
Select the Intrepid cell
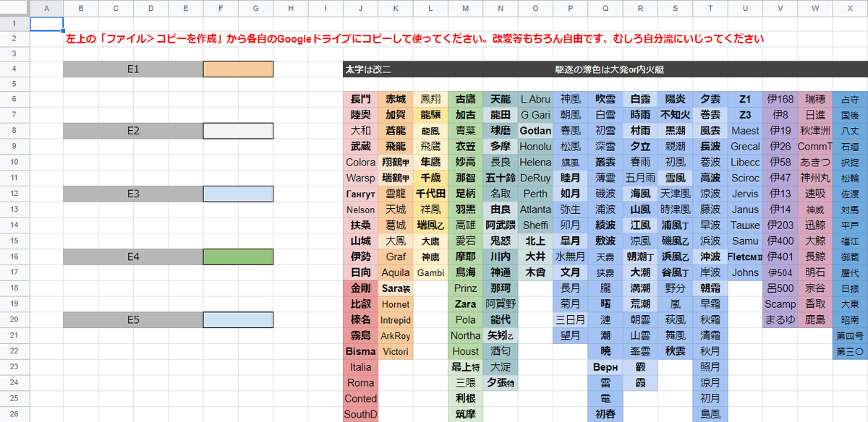pos(396,319)
